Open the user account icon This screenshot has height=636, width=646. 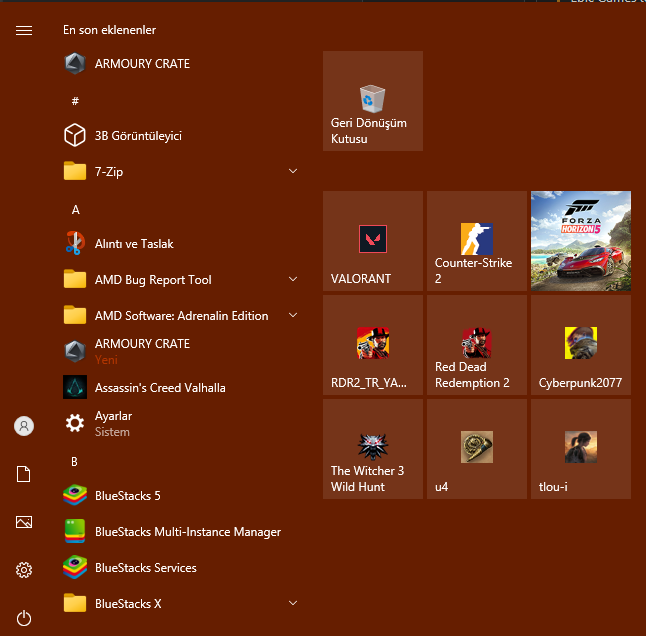24,426
